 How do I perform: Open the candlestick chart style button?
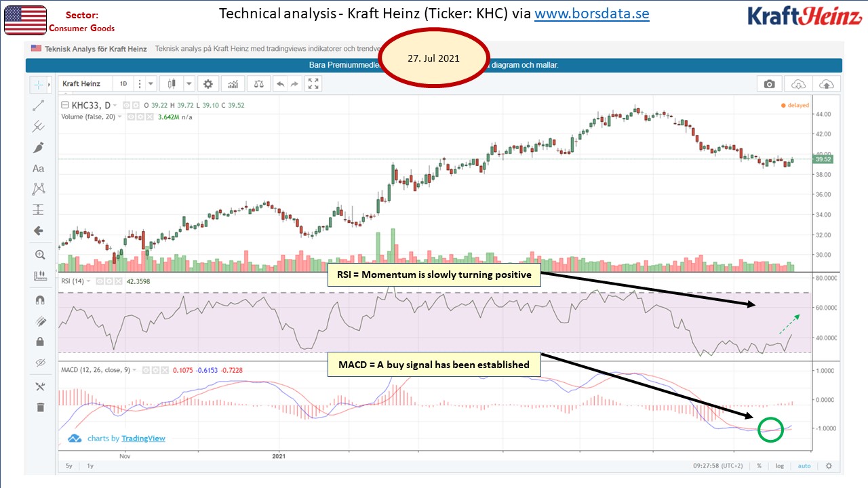[x=172, y=84]
